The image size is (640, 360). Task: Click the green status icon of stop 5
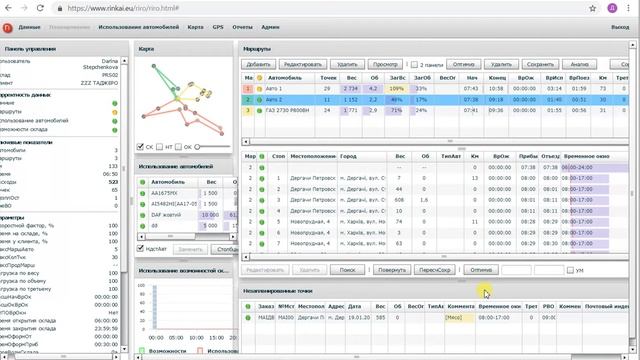pos(262,222)
